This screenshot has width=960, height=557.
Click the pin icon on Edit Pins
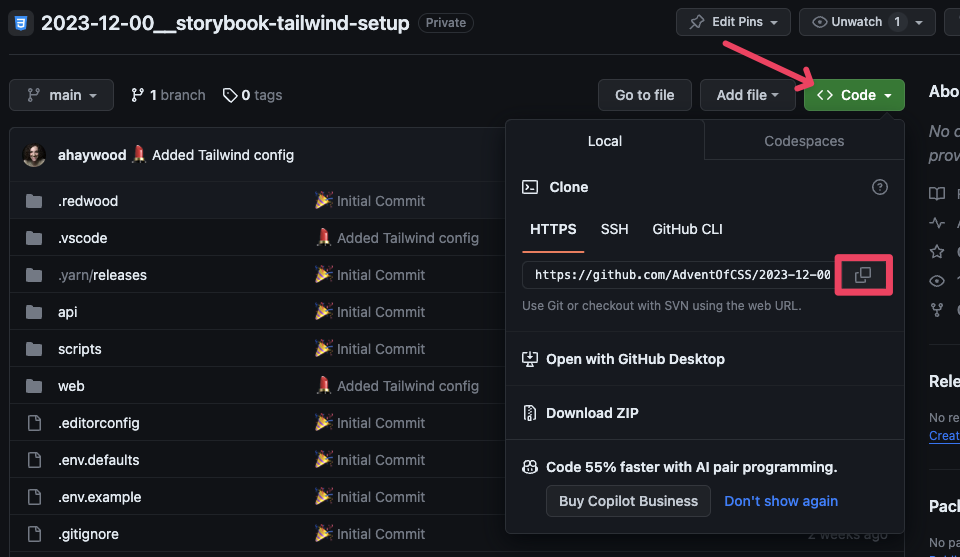pyautogui.click(x=697, y=22)
